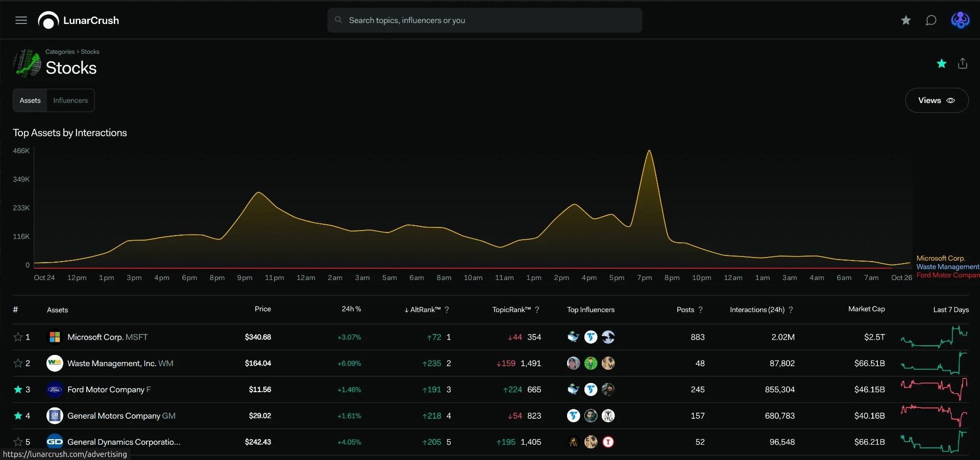Screen dimensions: 980x460
Task: Click the LunarCrush logo
Action: pyautogui.click(x=79, y=20)
